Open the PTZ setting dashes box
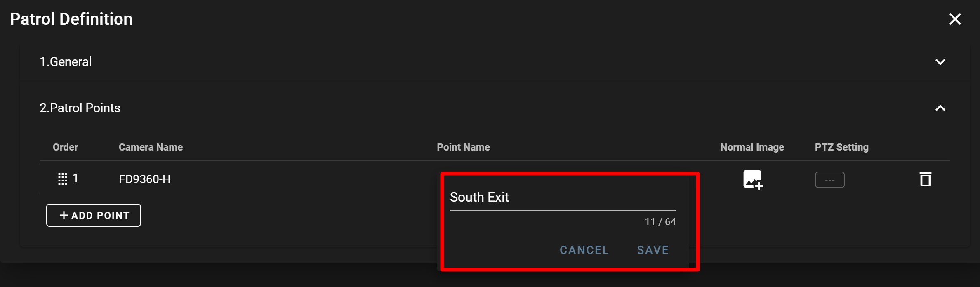 829,180
